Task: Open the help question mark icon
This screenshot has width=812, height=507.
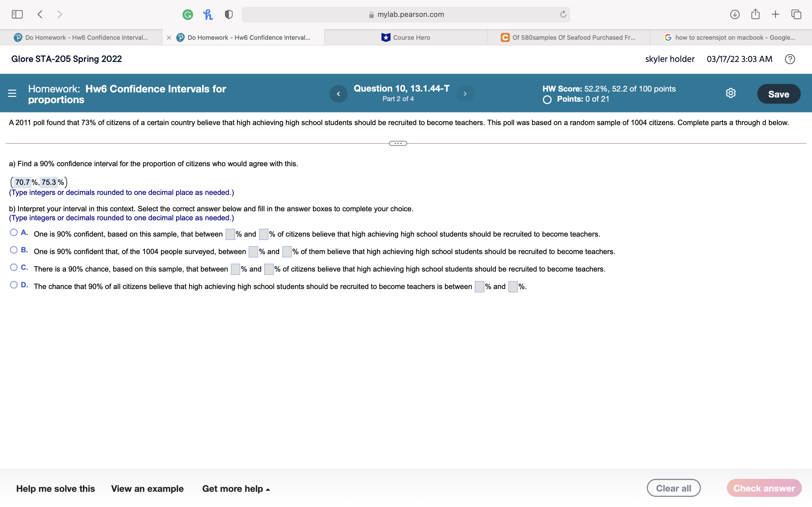Action: coord(790,59)
